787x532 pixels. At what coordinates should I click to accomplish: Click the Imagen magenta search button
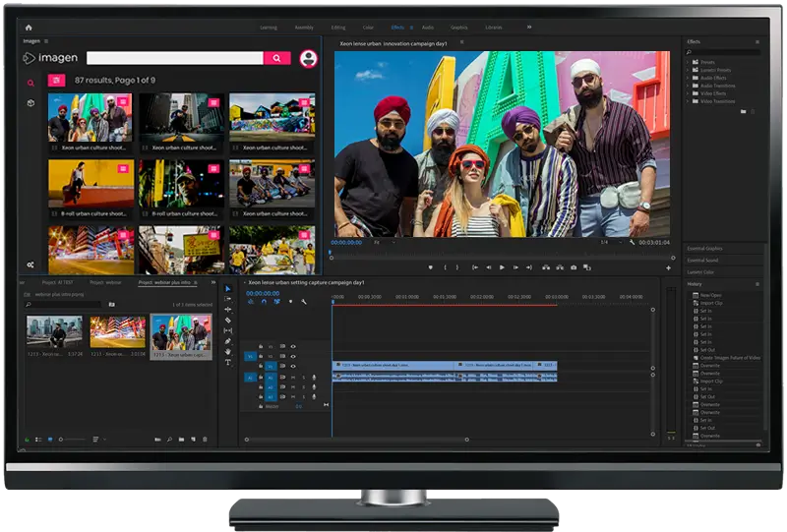277,59
